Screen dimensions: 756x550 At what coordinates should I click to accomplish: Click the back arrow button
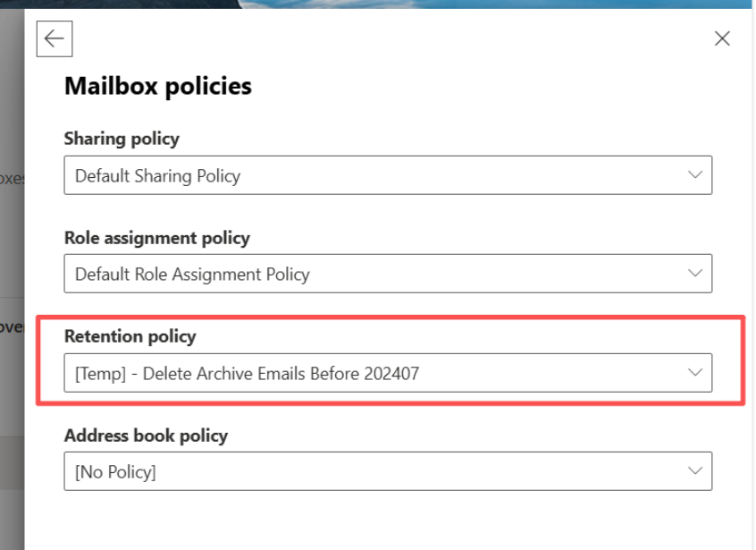click(x=54, y=38)
